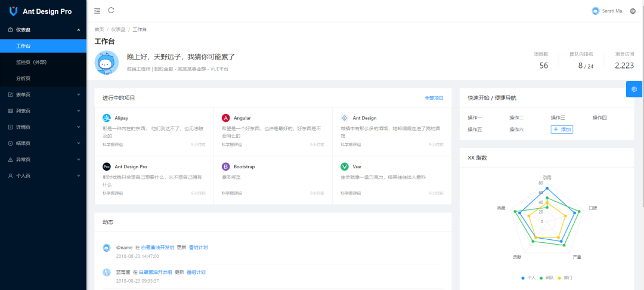Select 监控页（外部）in the sidebar
Image resolution: width=644 pixels, height=290 pixels.
pyautogui.click(x=43, y=62)
